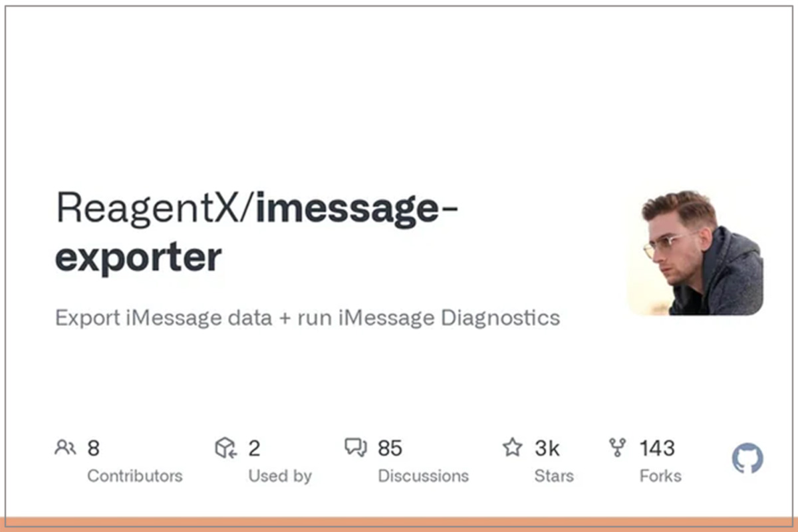Select the repository description text
Screen dimensions: 798x532
click(x=307, y=318)
